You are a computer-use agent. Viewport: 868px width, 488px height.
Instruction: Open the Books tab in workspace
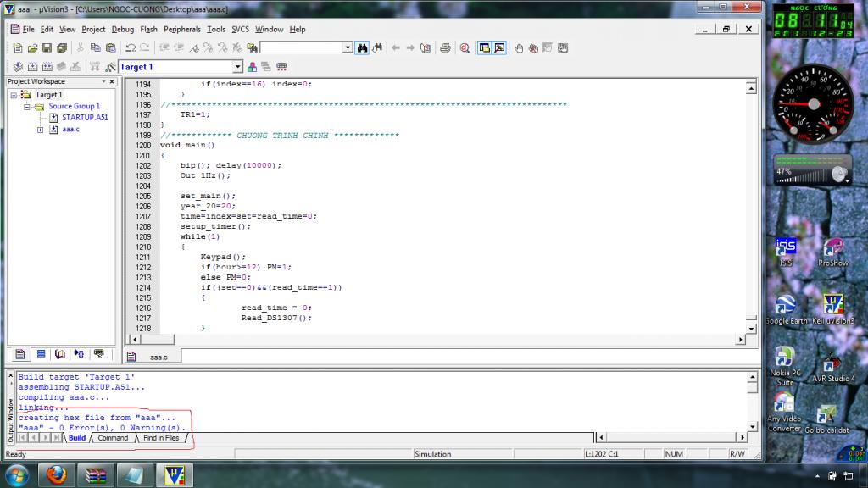tap(60, 354)
